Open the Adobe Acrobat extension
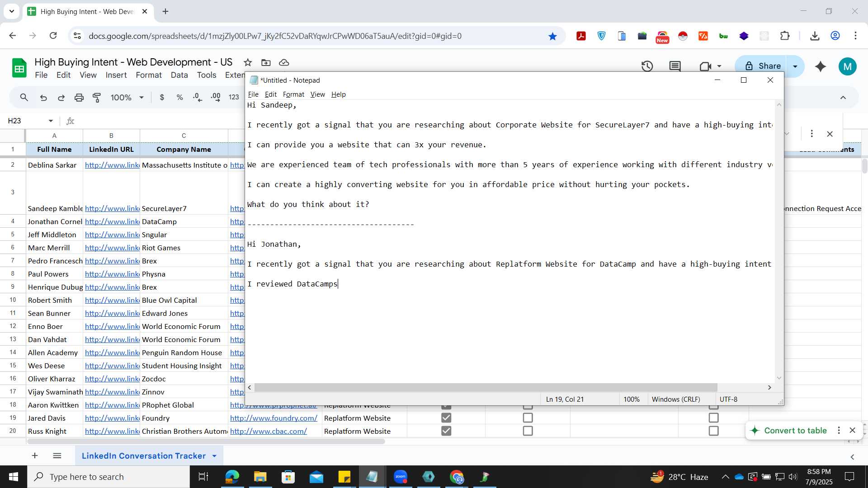 point(581,36)
